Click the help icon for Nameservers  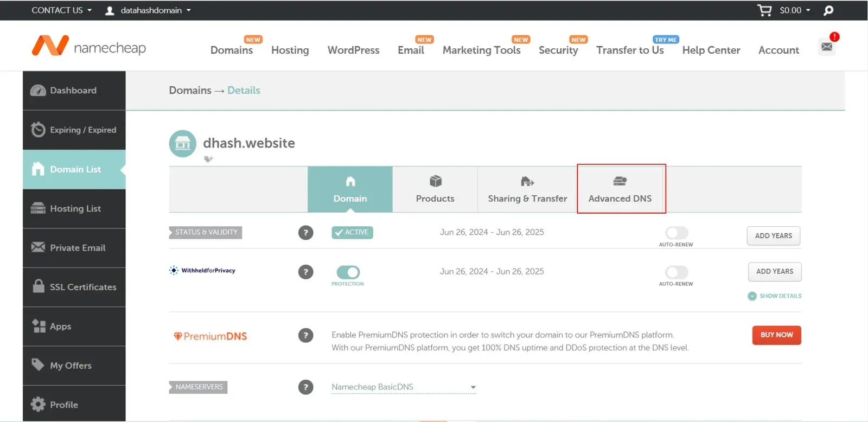coord(306,387)
